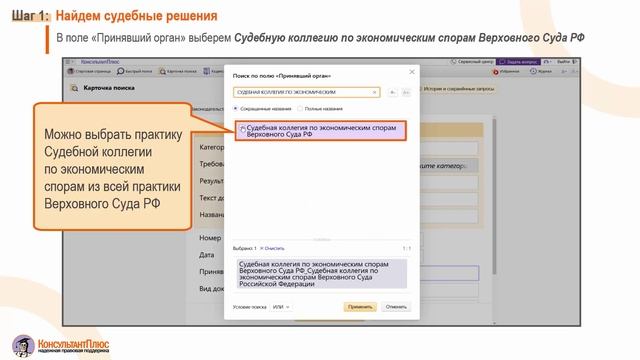640x360 pixels.
Task: Click the «Отменить» button
Action: pyautogui.click(x=396, y=307)
